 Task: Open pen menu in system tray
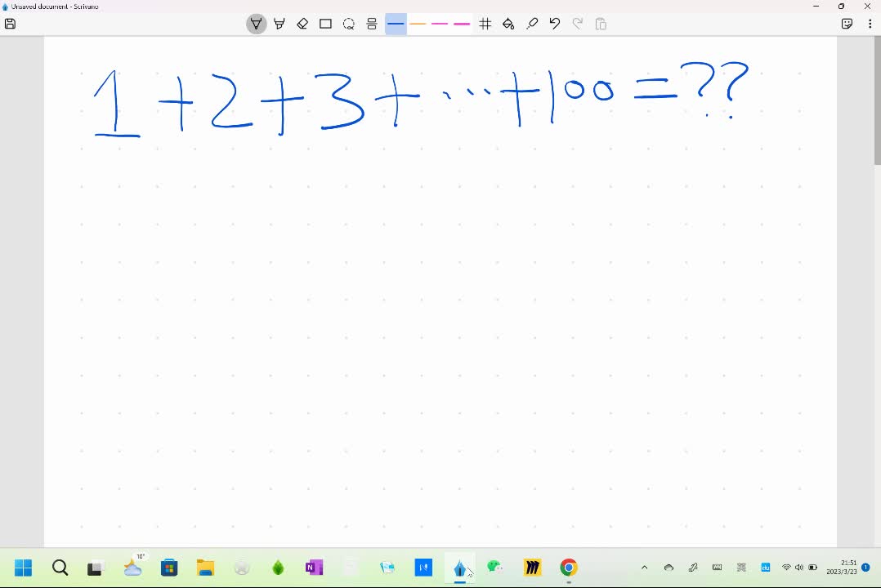tap(693, 568)
